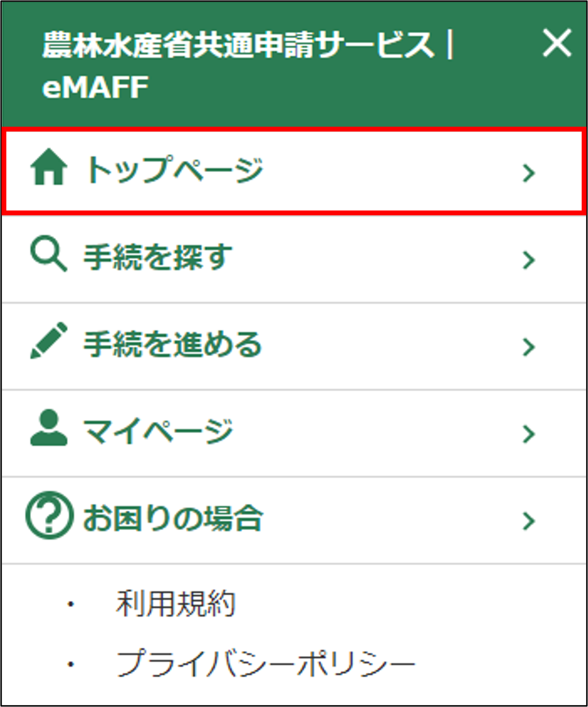This screenshot has width=588, height=707.
Task: Click the magnifying glass search icon
Action: click(48, 254)
